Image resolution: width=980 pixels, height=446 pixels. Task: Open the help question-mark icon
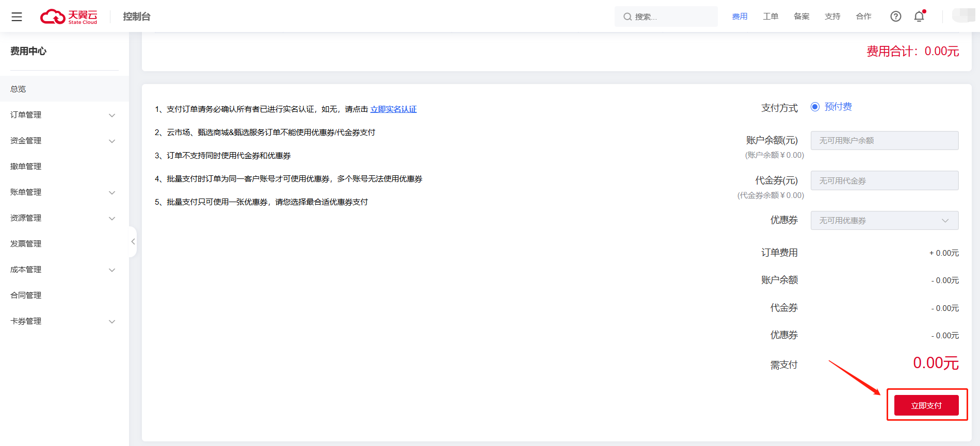896,16
